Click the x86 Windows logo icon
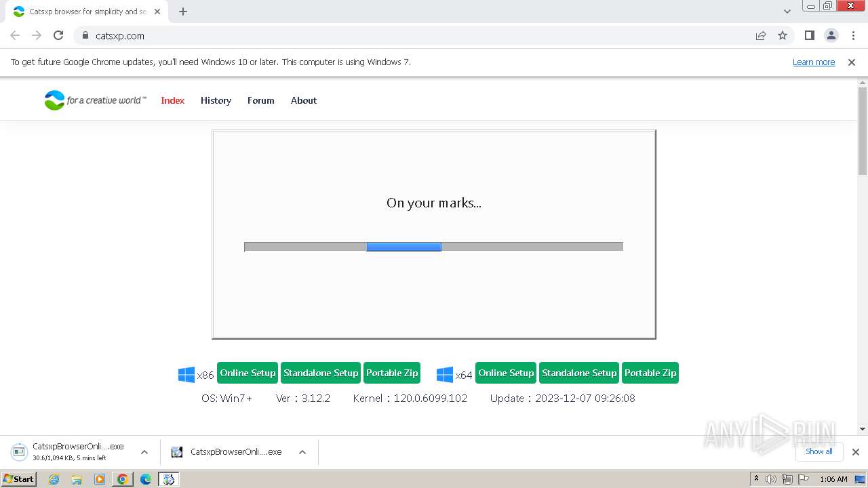The height and width of the screenshot is (488, 868). point(186,375)
